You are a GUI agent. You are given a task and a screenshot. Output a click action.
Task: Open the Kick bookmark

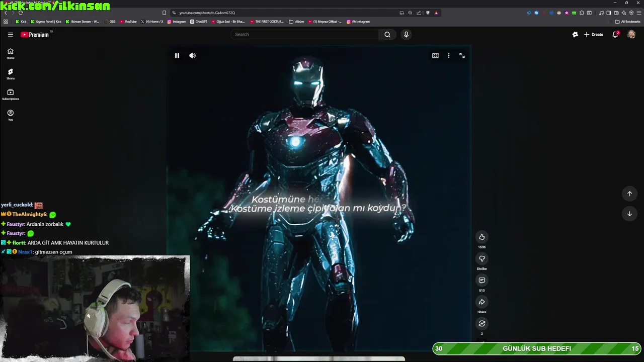pos(21,22)
